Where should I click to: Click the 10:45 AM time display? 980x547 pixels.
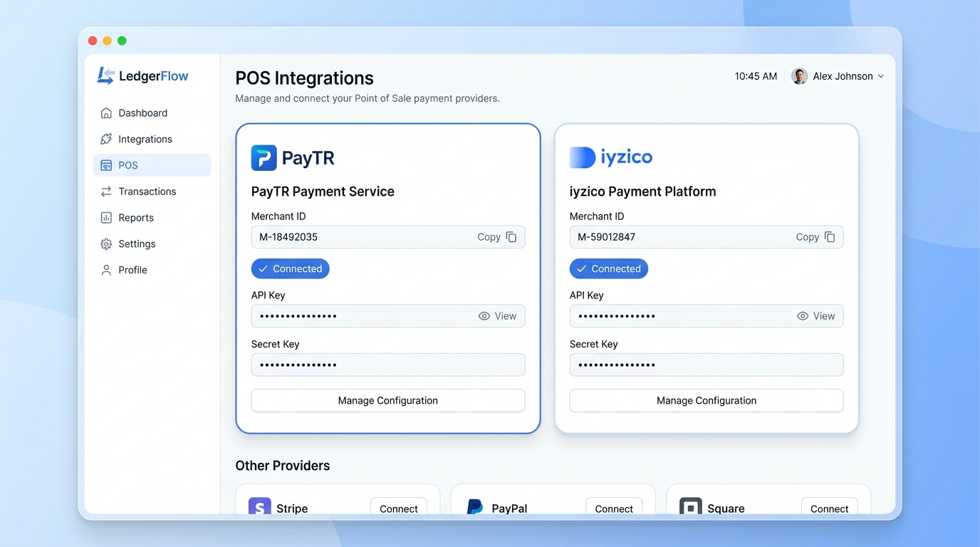[756, 76]
